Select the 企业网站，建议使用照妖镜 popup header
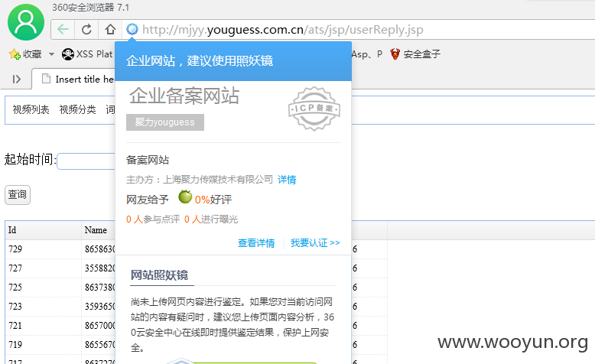The width and height of the screenshot is (595, 364). pos(233,61)
